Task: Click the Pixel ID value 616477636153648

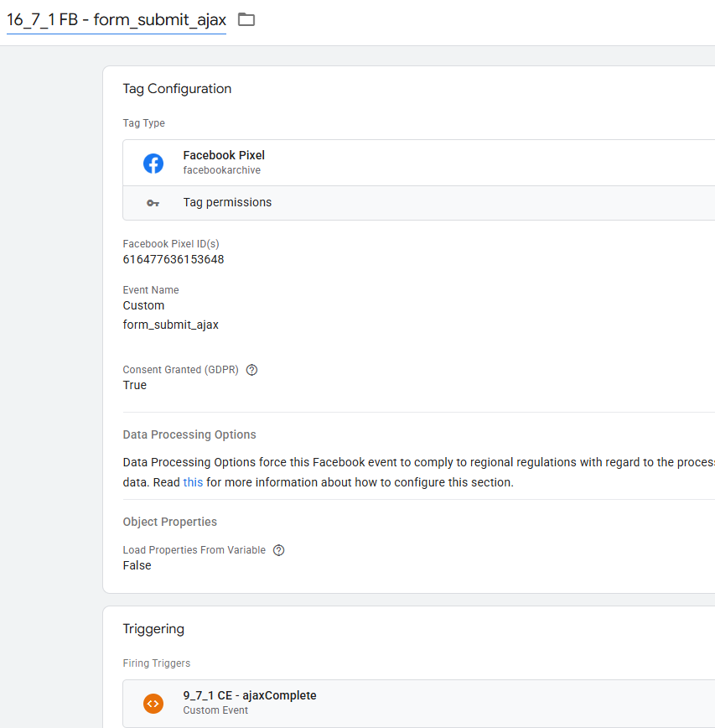Action: [x=174, y=259]
